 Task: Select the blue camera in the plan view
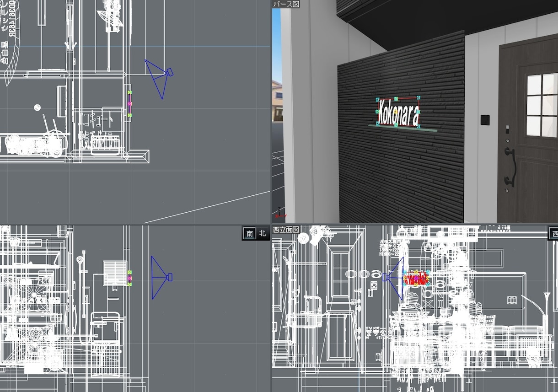[159, 79]
